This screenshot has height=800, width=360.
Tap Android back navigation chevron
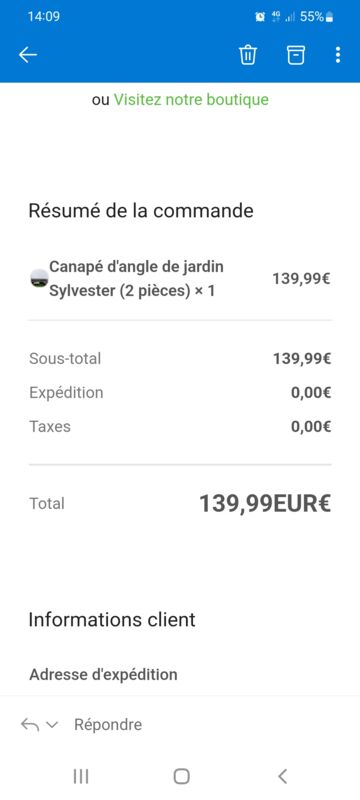click(x=282, y=776)
